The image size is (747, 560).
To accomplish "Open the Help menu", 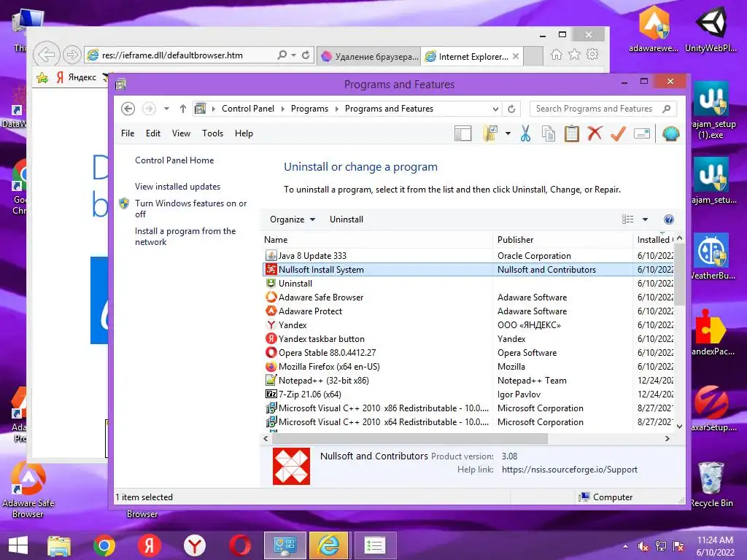I will click(x=244, y=133).
